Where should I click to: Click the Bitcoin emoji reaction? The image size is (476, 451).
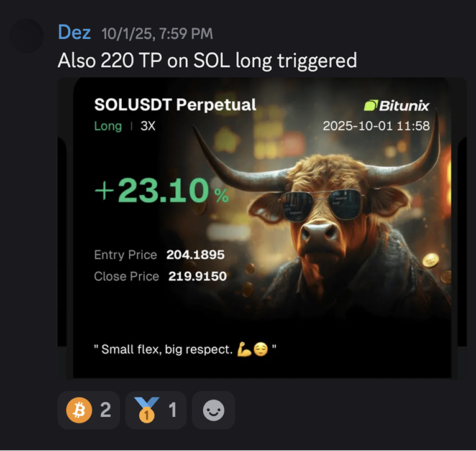(88, 410)
